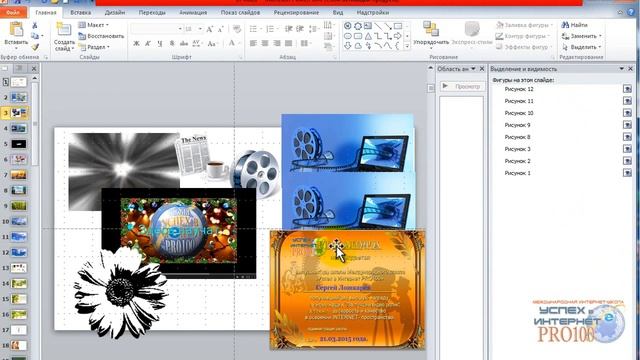Select the oval shape in shapes gallery
The image size is (640, 360).
[x=348, y=36]
